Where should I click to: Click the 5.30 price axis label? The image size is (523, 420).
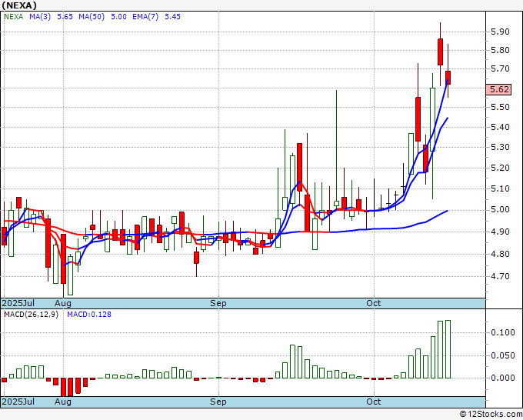pos(501,147)
